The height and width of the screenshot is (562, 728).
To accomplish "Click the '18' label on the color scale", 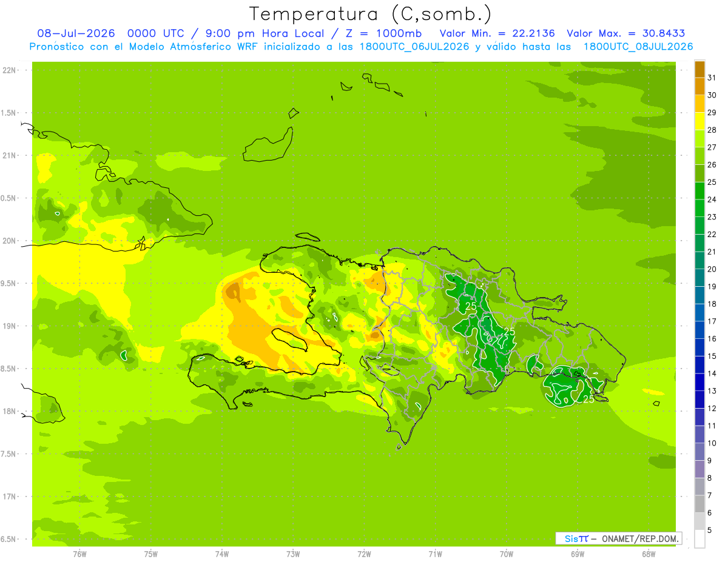I will click(x=712, y=304).
